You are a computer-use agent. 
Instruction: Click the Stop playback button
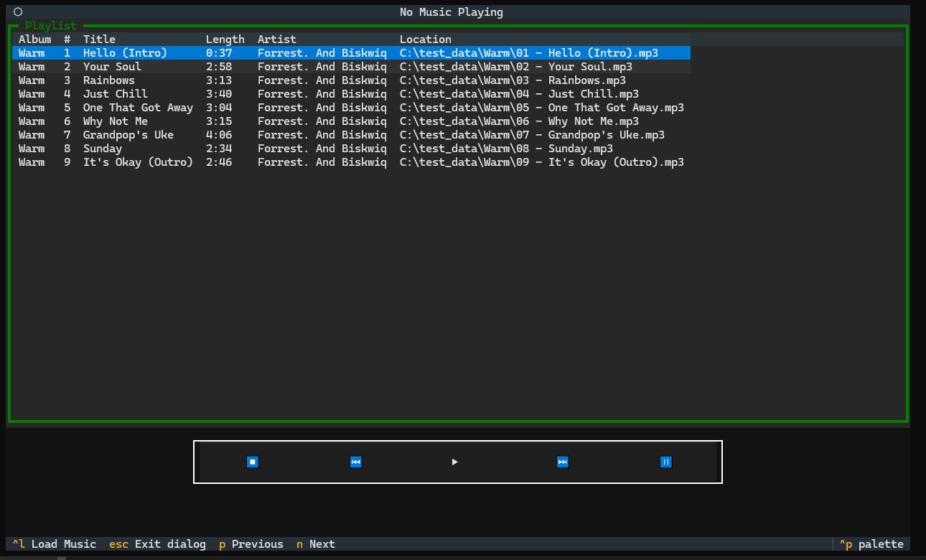point(252,462)
